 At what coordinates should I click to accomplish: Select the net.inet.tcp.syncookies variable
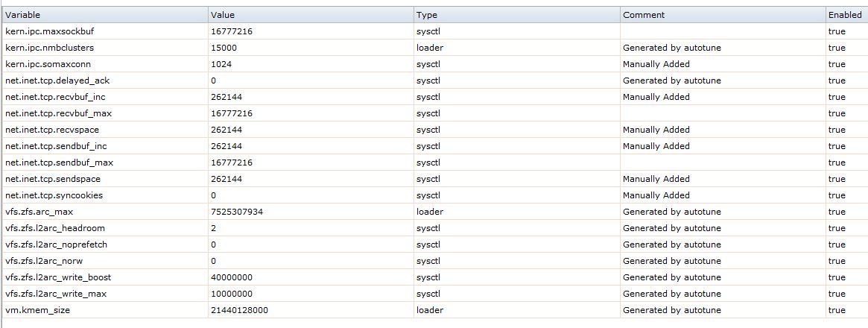coord(54,195)
